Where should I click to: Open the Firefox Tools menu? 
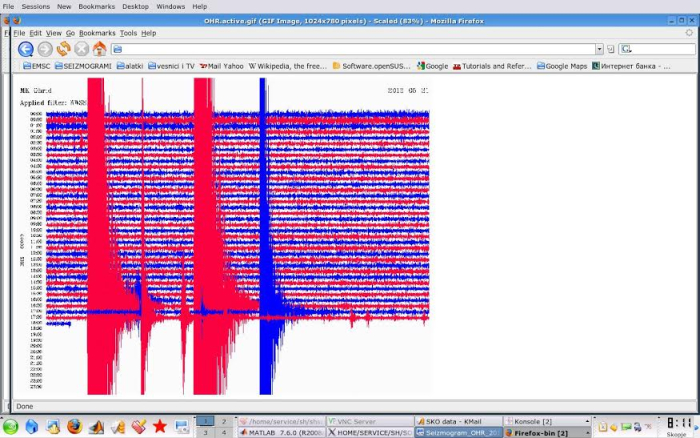128,33
